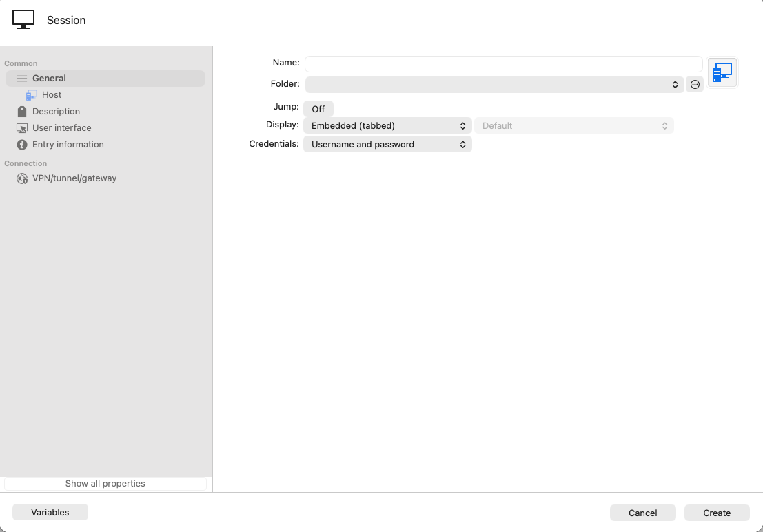763x532 pixels.
Task: Toggle the Jump Off switch
Action: pos(318,109)
